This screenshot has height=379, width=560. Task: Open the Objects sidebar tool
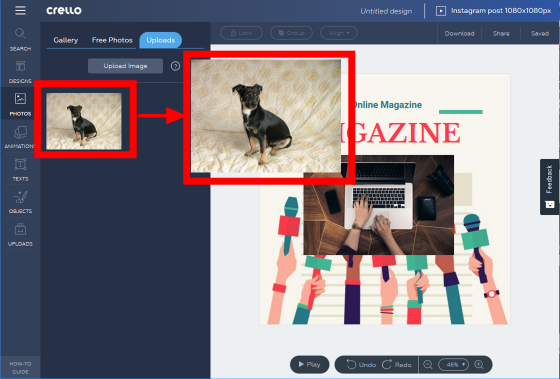(20, 202)
